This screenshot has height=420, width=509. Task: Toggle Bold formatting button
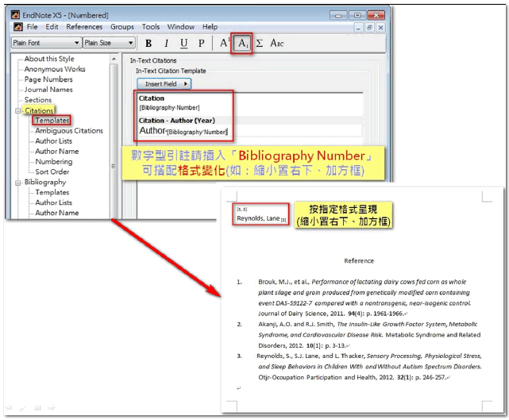[x=148, y=43]
